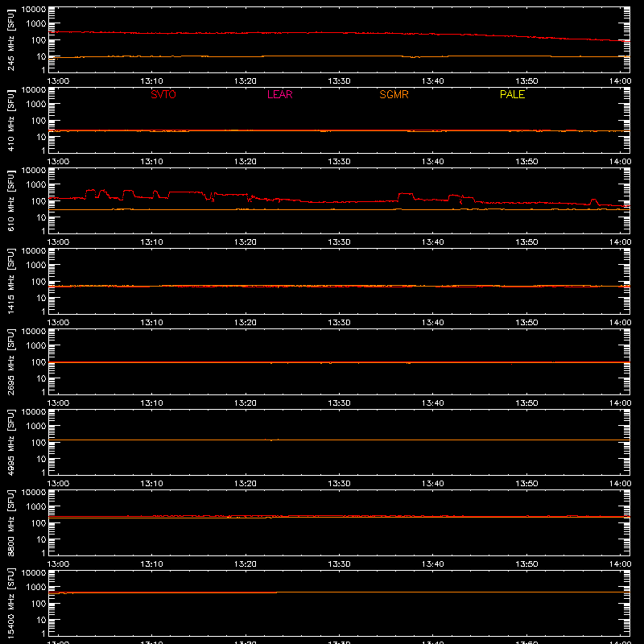Click the red SVTO station label

pos(163,94)
